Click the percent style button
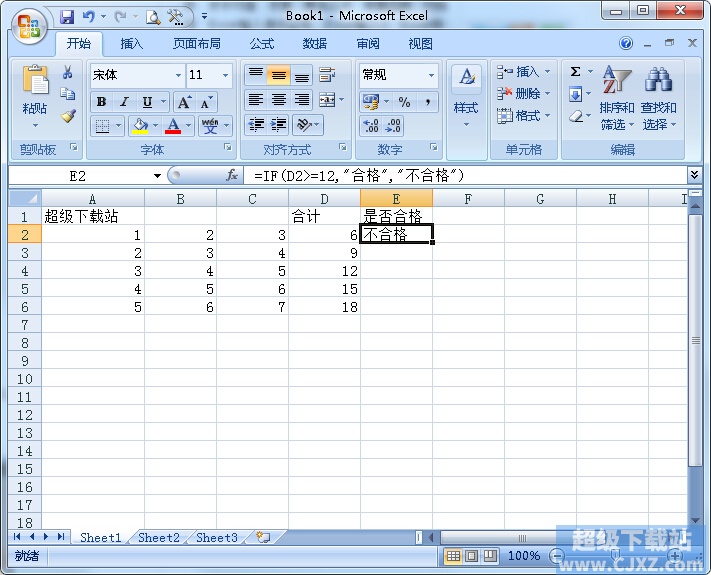Image resolution: width=711 pixels, height=575 pixels. tap(404, 102)
